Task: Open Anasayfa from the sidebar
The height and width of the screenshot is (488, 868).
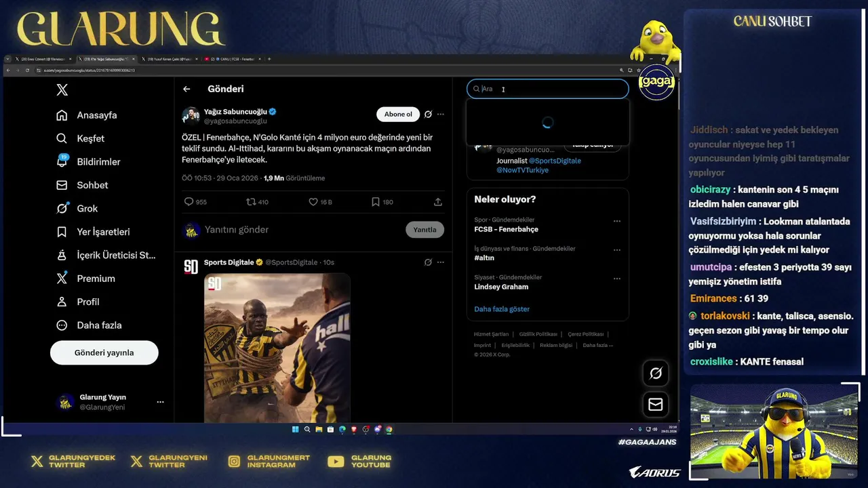Action: pyautogui.click(x=87, y=115)
